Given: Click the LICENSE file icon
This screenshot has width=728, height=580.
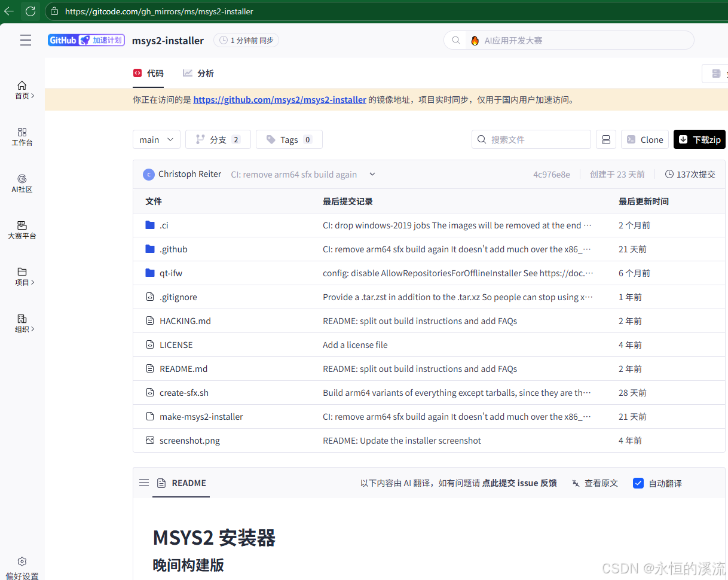Looking at the screenshot, I should tap(150, 344).
